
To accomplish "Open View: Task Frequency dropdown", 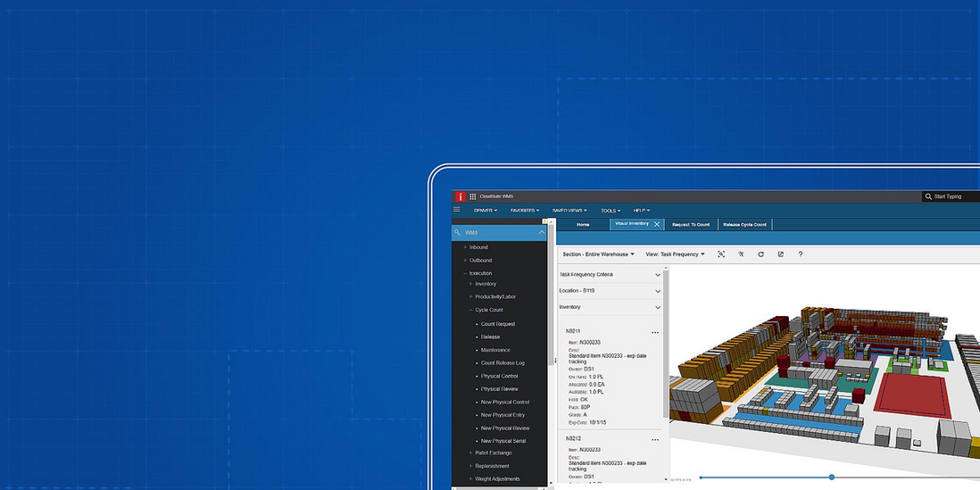I will [x=675, y=254].
